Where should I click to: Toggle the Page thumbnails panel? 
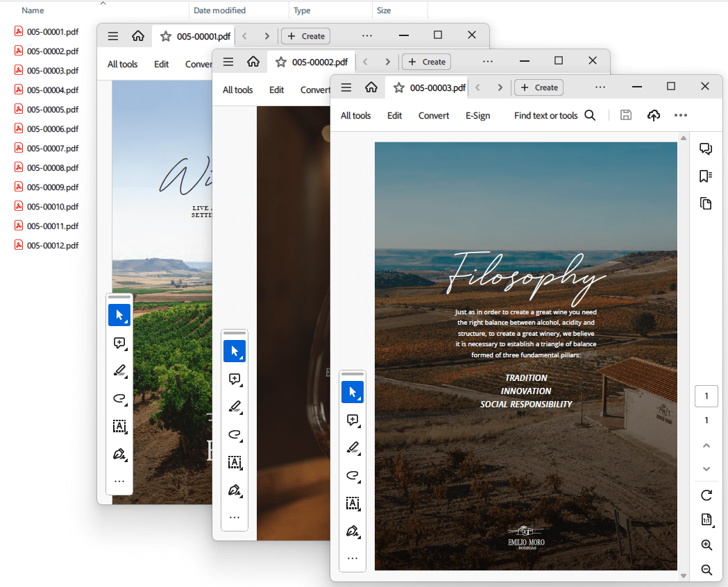706,203
